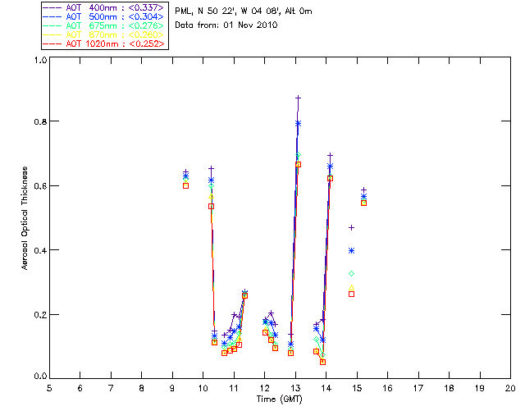Click the y-axis tick label 0.2
Viewport: 525px width, 420px height.
click(x=40, y=315)
